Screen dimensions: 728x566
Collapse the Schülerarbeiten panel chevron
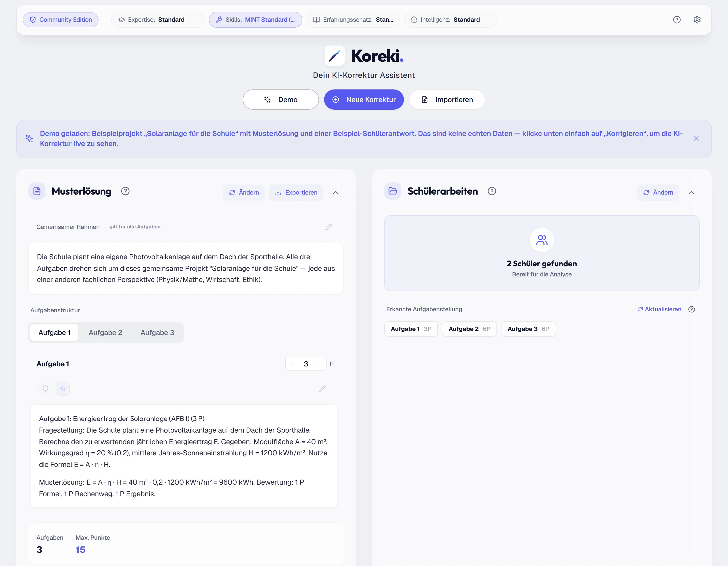click(x=692, y=193)
